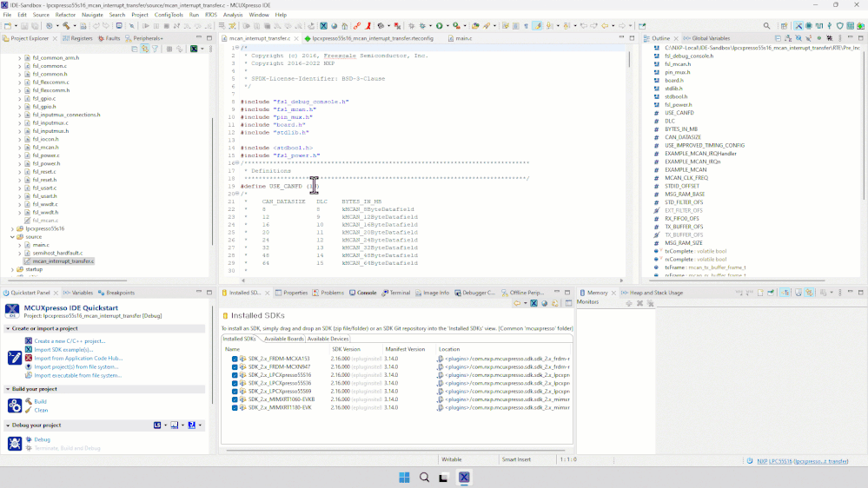The image size is (868, 488).
Task: Click 'Create a new C/C++ project...' link
Action: tap(70, 341)
